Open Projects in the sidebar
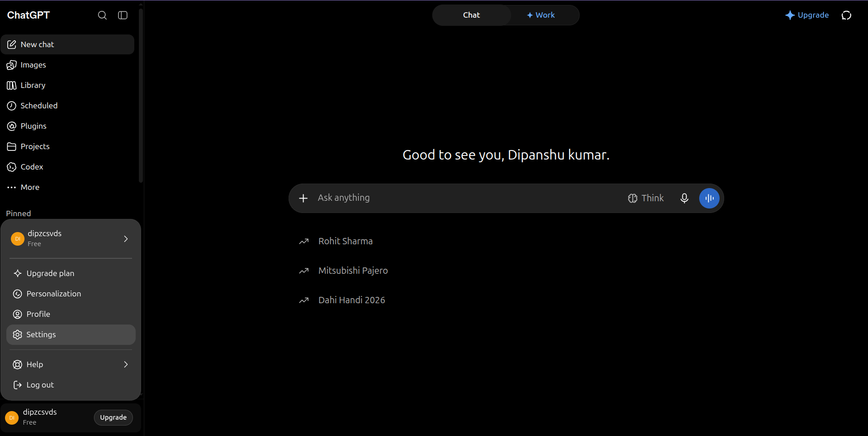This screenshot has width=868, height=436. pyautogui.click(x=68, y=146)
